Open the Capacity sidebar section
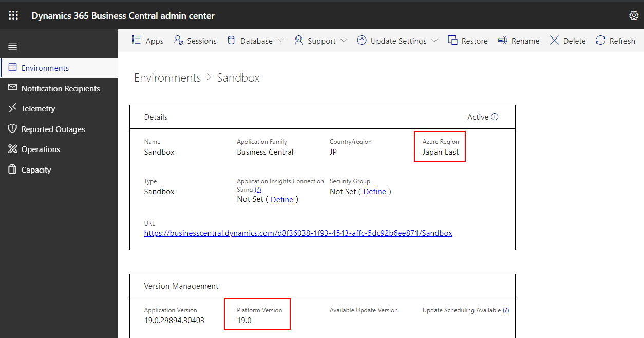The height and width of the screenshot is (338, 644). click(x=36, y=170)
